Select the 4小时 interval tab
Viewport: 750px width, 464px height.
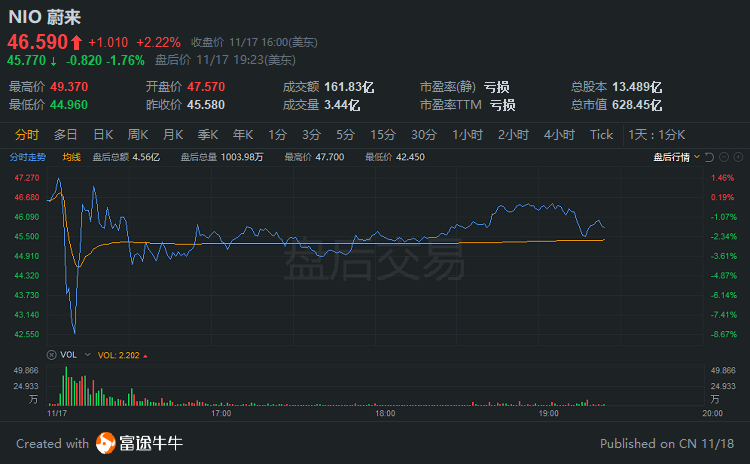(559, 135)
